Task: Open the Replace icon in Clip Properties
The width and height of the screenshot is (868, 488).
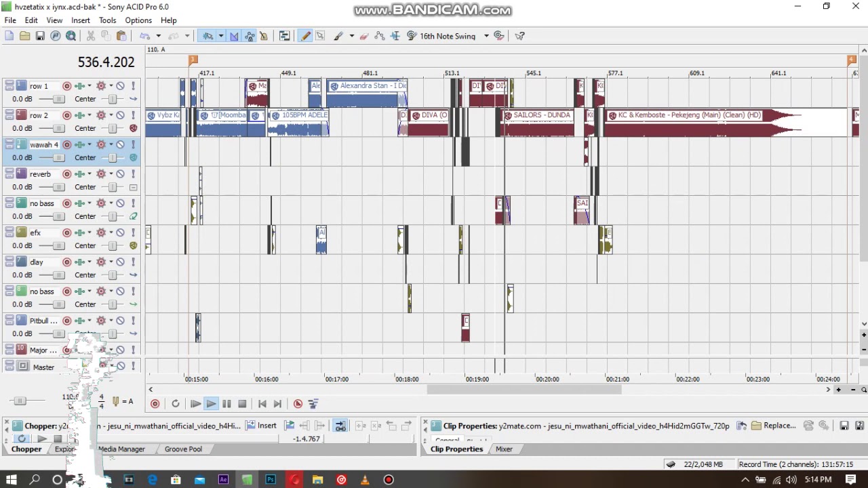Action: [x=773, y=426]
